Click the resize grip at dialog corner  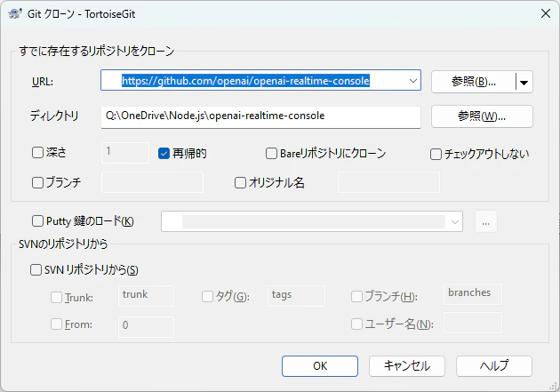(x=554, y=386)
